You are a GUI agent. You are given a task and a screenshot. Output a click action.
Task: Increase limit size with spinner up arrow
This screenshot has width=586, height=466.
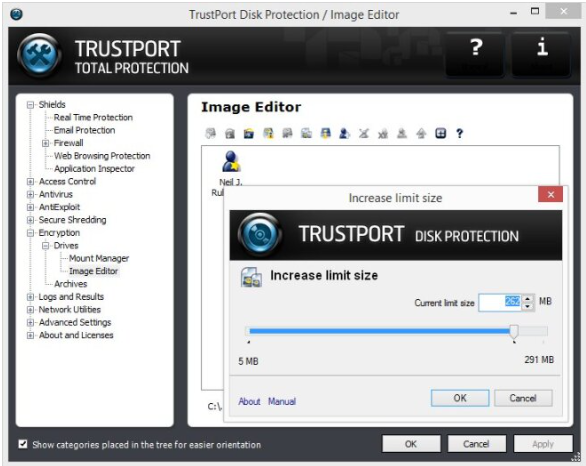point(527,298)
